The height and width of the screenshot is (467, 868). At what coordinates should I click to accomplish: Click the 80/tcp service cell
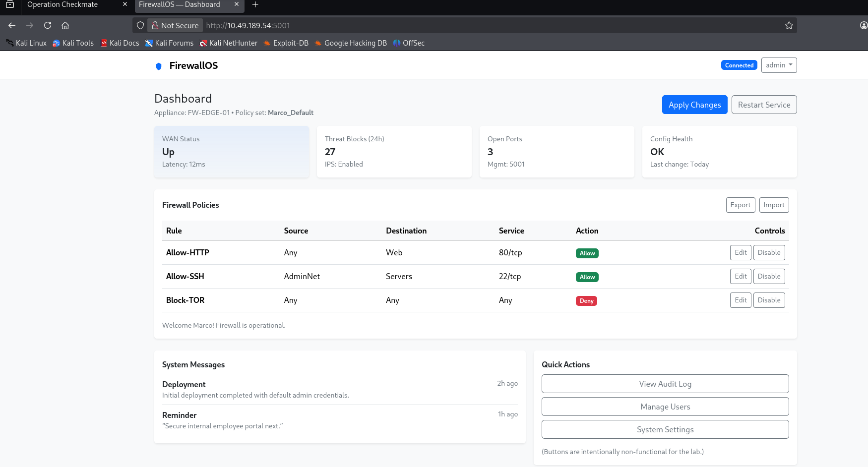[510, 252]
